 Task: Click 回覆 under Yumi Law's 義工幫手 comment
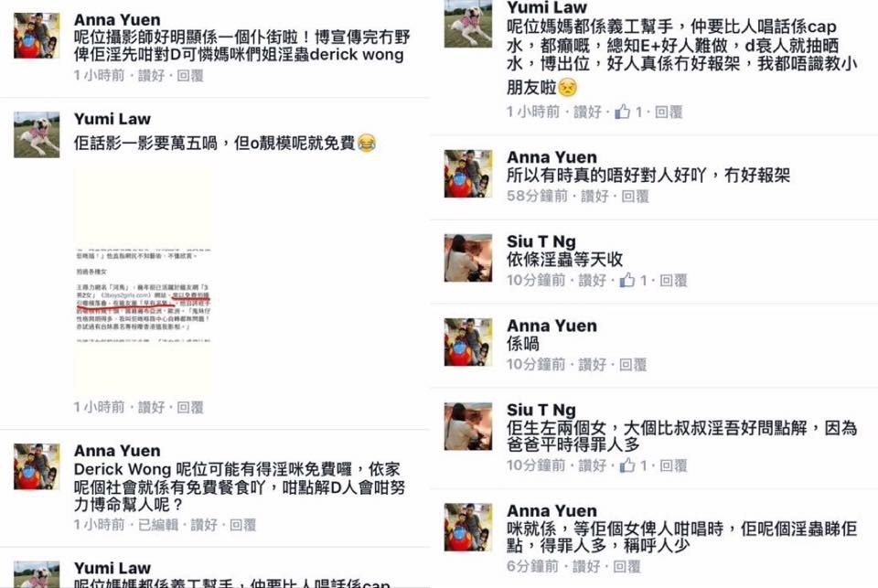pyautogui.click(x=669, y=112)
